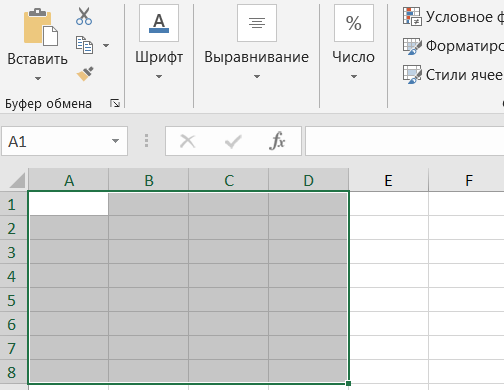Expand the Шрифт group dropdown arrow

(x=159, y=77)
